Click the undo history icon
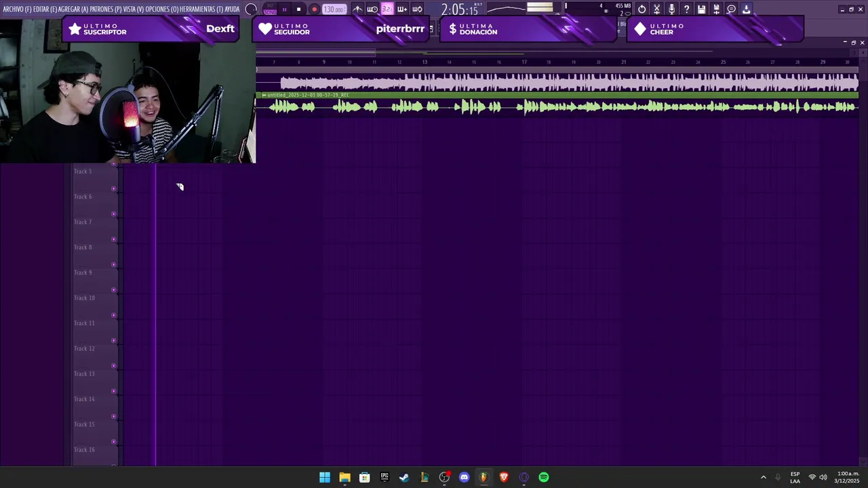868x488 pixels. (x=642, y=9)
